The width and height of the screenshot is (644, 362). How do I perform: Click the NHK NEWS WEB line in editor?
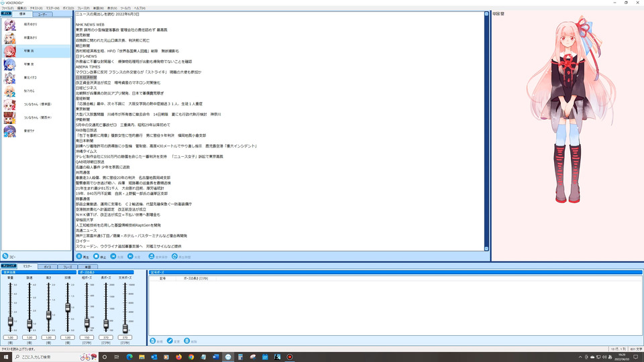coord(90,25)
